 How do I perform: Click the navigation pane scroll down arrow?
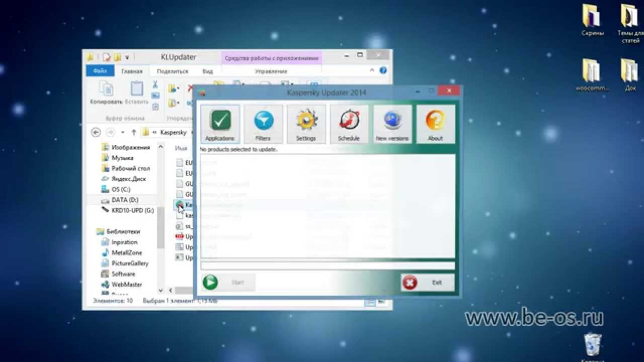click(x=161, y=290)
